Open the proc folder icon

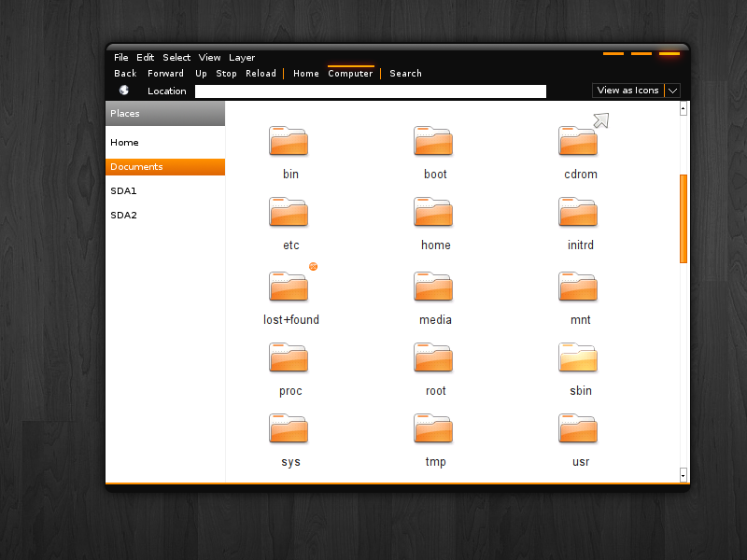tap(289, 357)
